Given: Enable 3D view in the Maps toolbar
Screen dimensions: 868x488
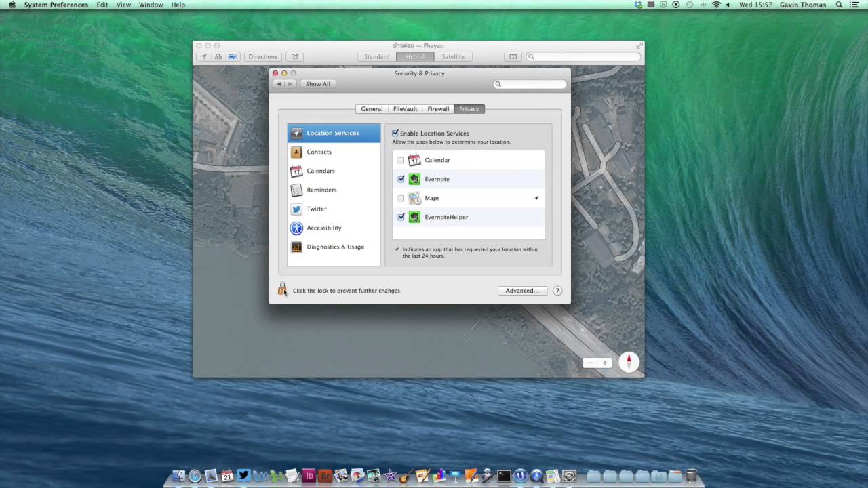Looking at the screenshot, I should [218, 56].
